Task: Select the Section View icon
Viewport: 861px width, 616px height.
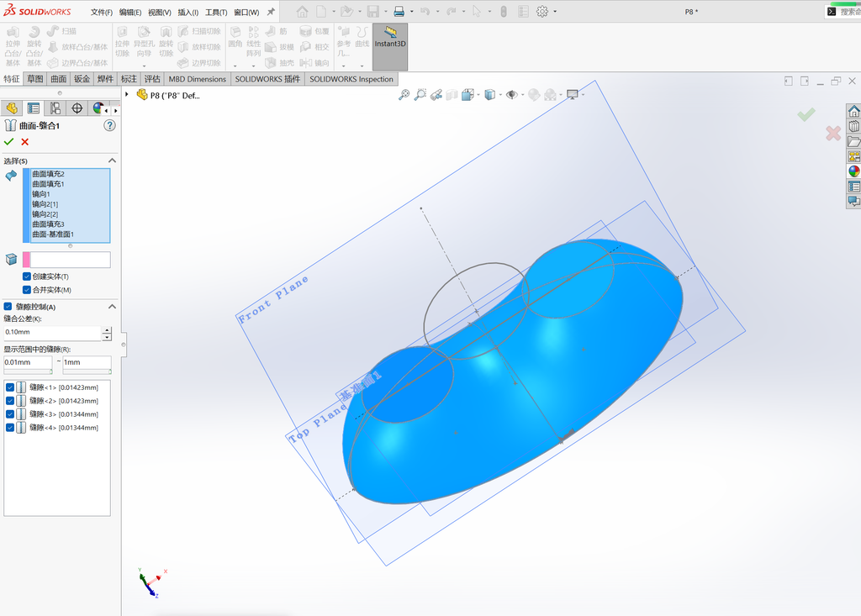Action: coord(452,95)
